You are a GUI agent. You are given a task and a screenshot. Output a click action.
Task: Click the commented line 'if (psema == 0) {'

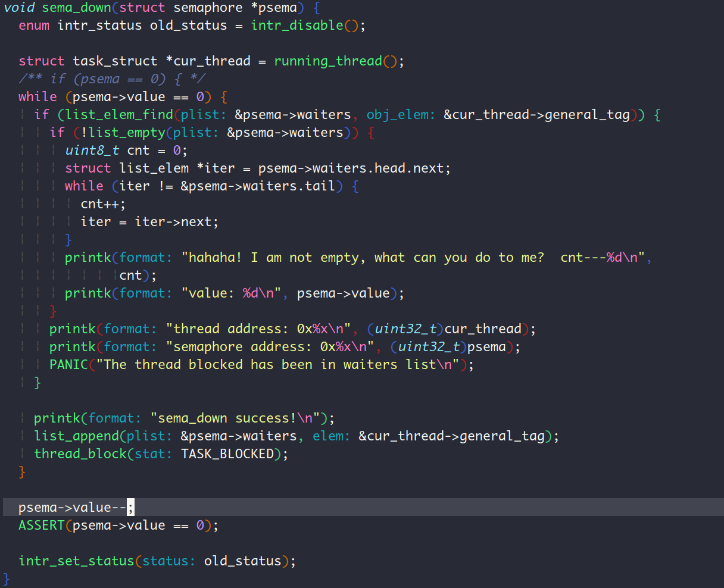(112, 79)
